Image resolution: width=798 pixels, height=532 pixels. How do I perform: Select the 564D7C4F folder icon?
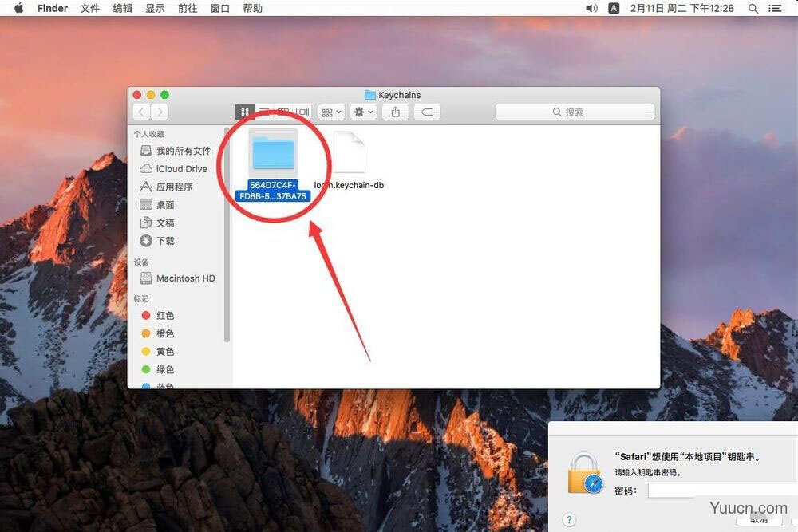[273, 152]
